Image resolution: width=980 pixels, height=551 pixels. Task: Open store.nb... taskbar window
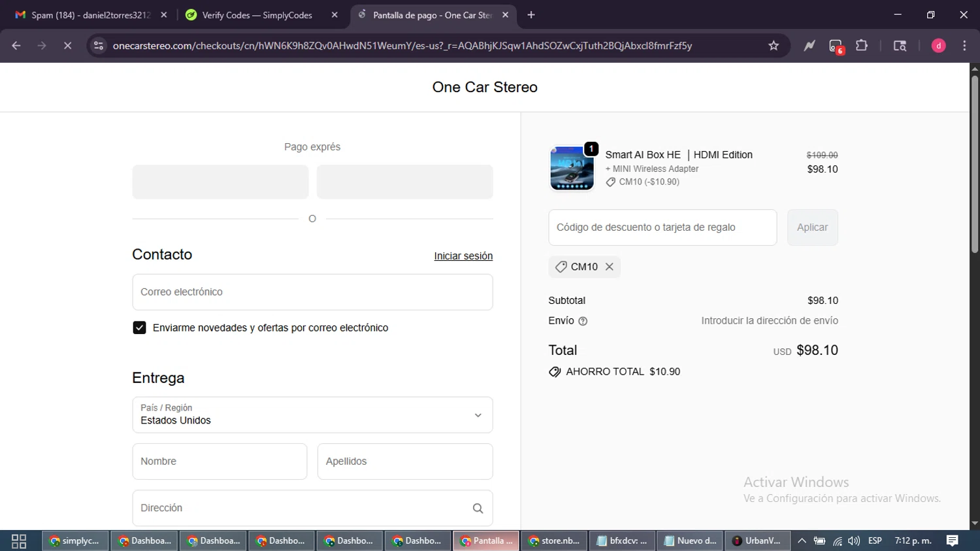(555, 541)
